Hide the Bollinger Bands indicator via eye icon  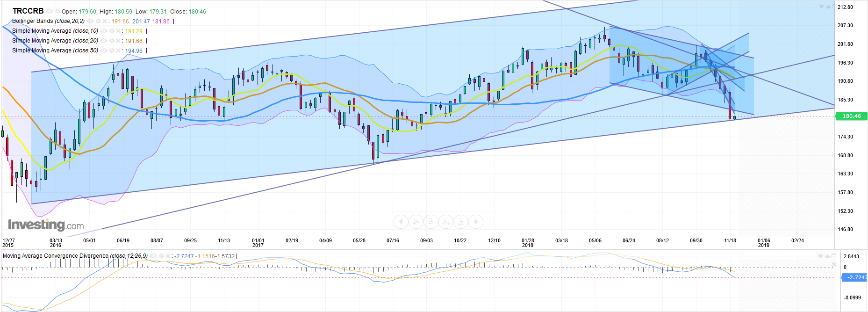[90, 21]
